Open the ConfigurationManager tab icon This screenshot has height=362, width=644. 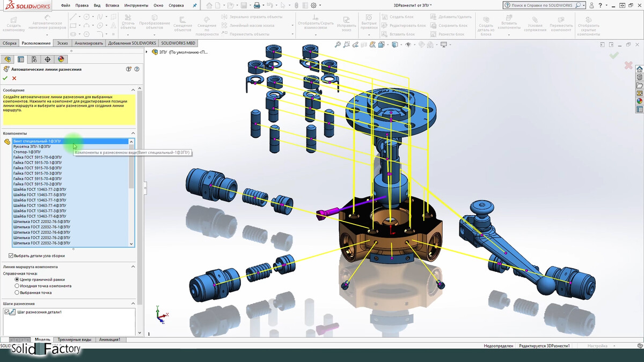pyautogui.click(x=34, y=60)
